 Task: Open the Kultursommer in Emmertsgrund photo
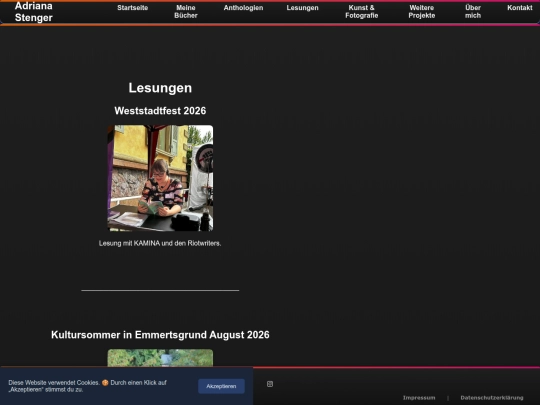click(x=160, y=358)
